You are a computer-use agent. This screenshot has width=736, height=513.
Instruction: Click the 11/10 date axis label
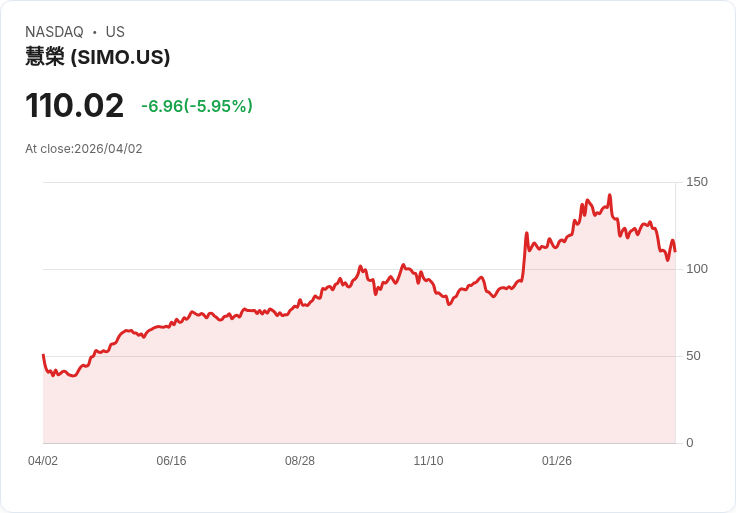point(428,461)
